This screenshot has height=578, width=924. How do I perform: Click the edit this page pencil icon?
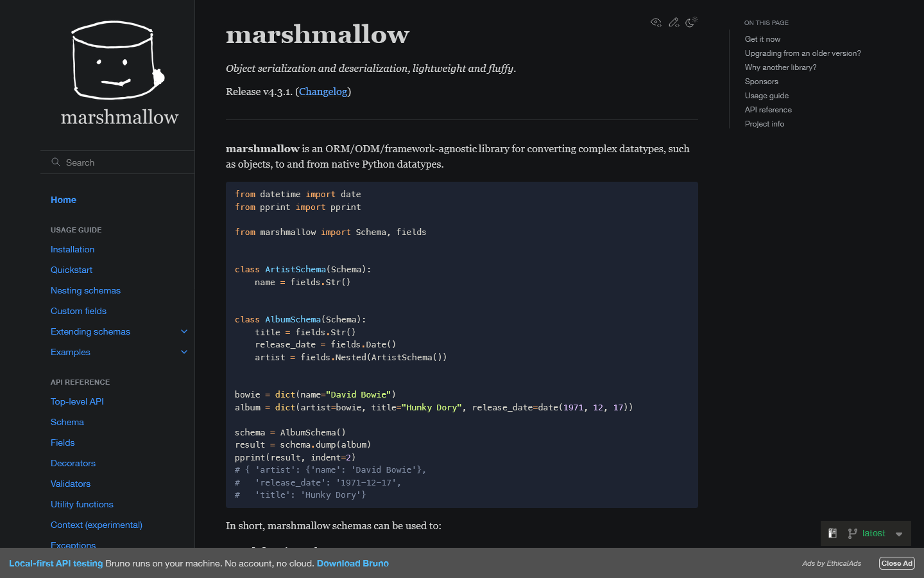tap(674, 22)
